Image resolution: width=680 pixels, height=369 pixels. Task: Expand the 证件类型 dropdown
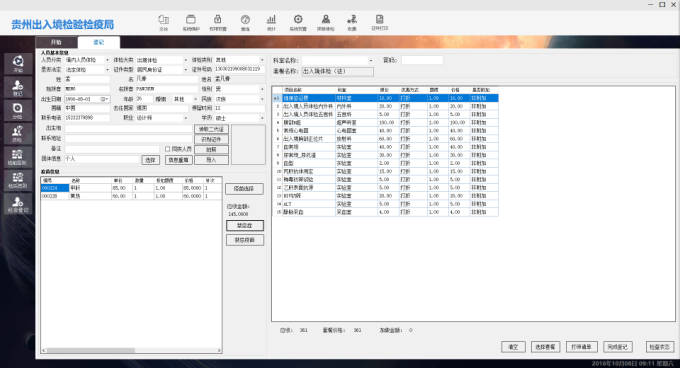186,69
